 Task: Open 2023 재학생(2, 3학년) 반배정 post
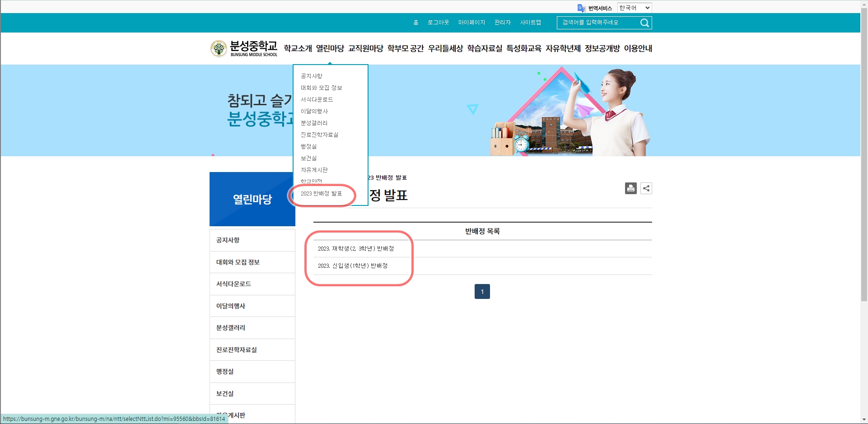(x=355, y=249)
